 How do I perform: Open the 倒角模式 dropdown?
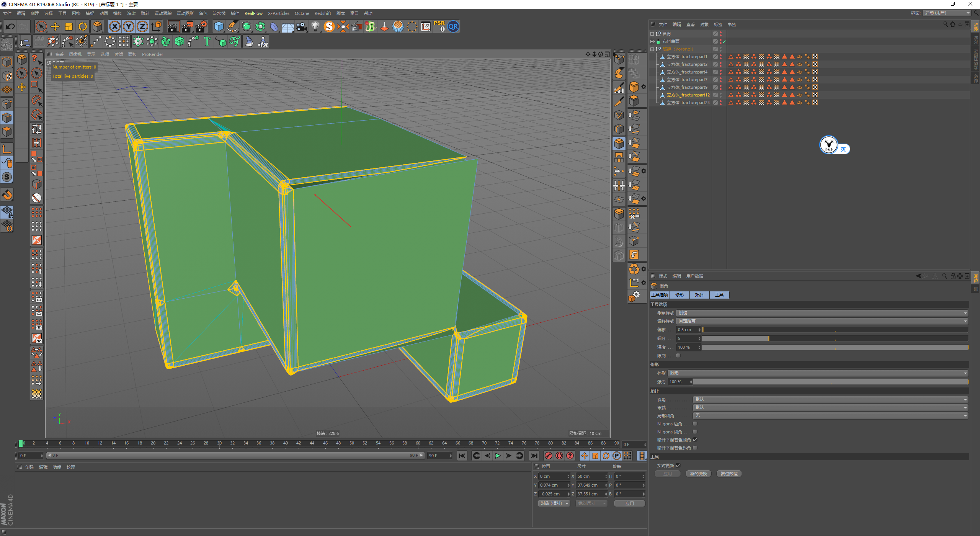point(822,313)
